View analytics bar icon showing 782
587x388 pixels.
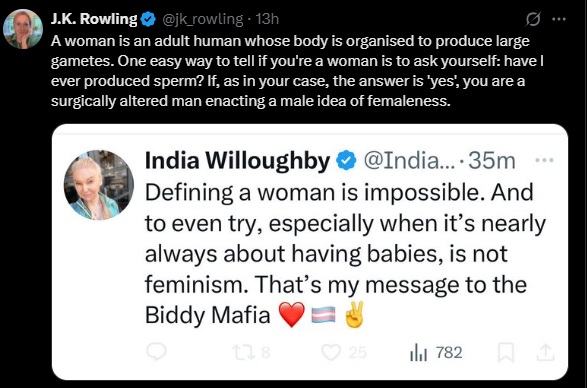point(437,353)
